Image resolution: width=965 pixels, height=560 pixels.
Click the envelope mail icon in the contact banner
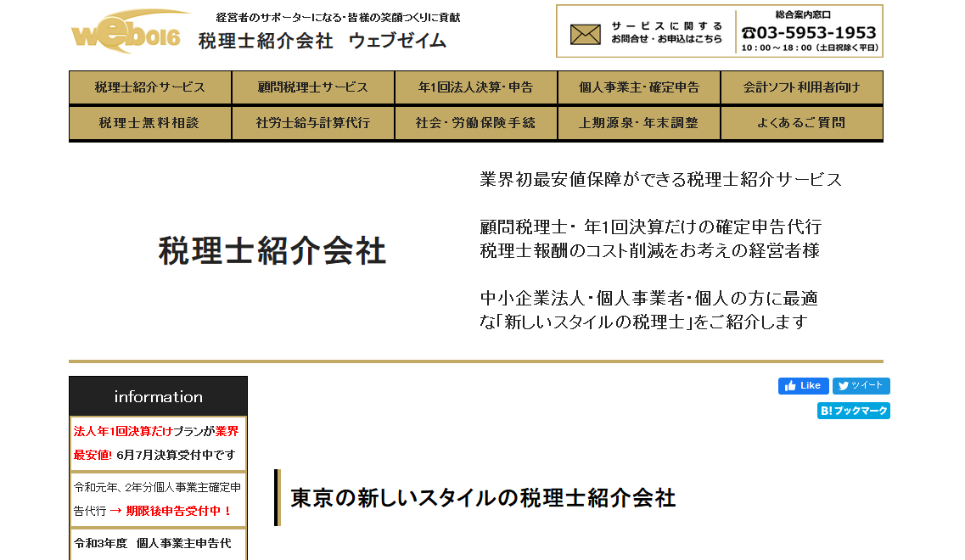coord(584,35)
